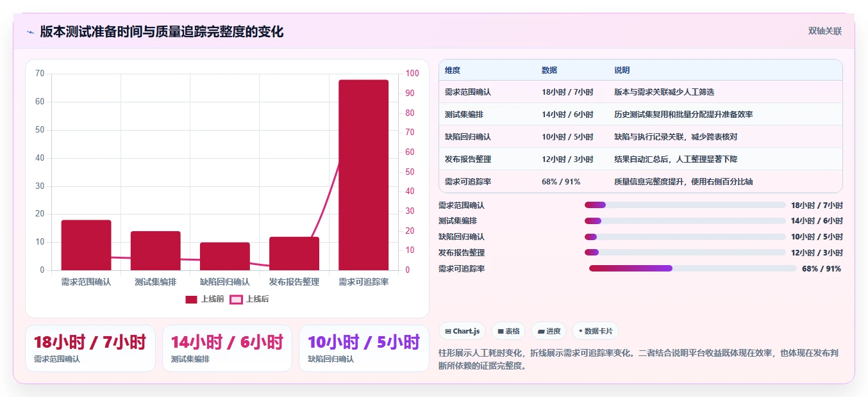Click description 质量信息完整度提升，使用右侧百分比轴
This screenshot has height=397, width=868.
pyautogui.click(x=683, y=182)
